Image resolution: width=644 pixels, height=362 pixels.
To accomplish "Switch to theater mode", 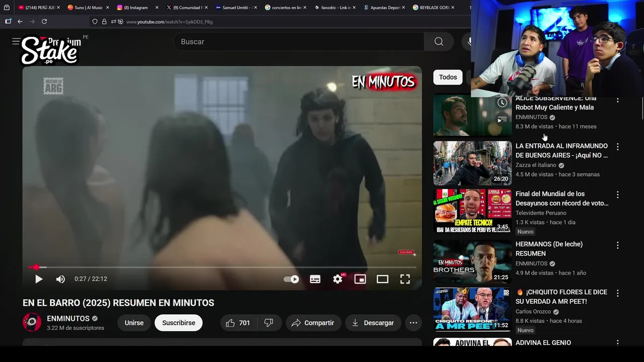I will (x=382, y=279).
